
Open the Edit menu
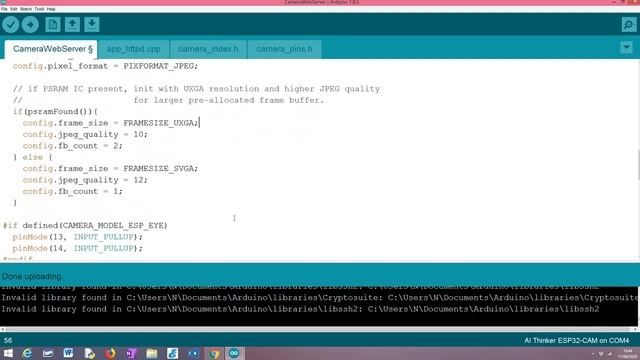13,9
